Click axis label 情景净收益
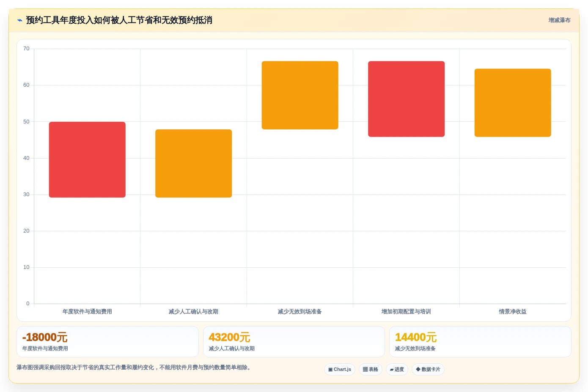 513,312
